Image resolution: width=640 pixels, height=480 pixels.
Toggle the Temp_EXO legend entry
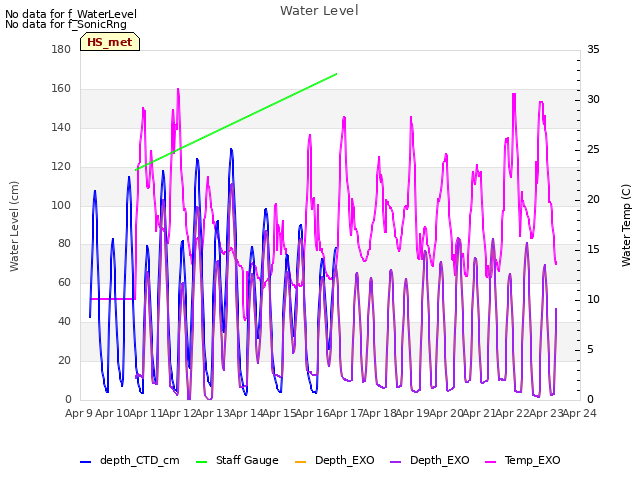[x=522, y=460]
